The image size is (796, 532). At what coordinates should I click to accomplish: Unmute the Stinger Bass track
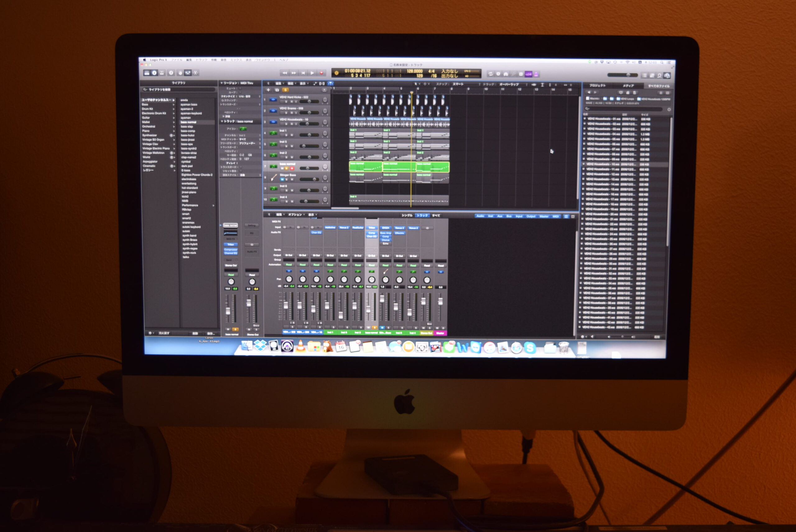coord(282,179)
